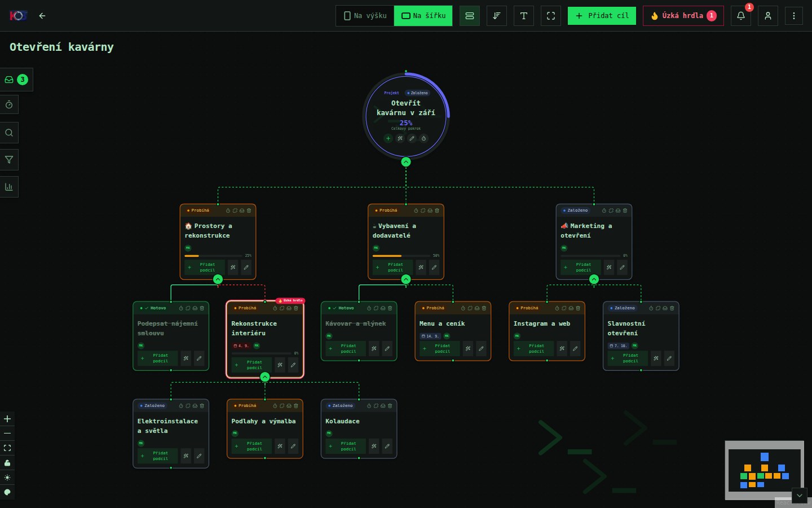Fit the canvas view to screen from zoom controls
This screenshot has height=508, width=812.
7,448
